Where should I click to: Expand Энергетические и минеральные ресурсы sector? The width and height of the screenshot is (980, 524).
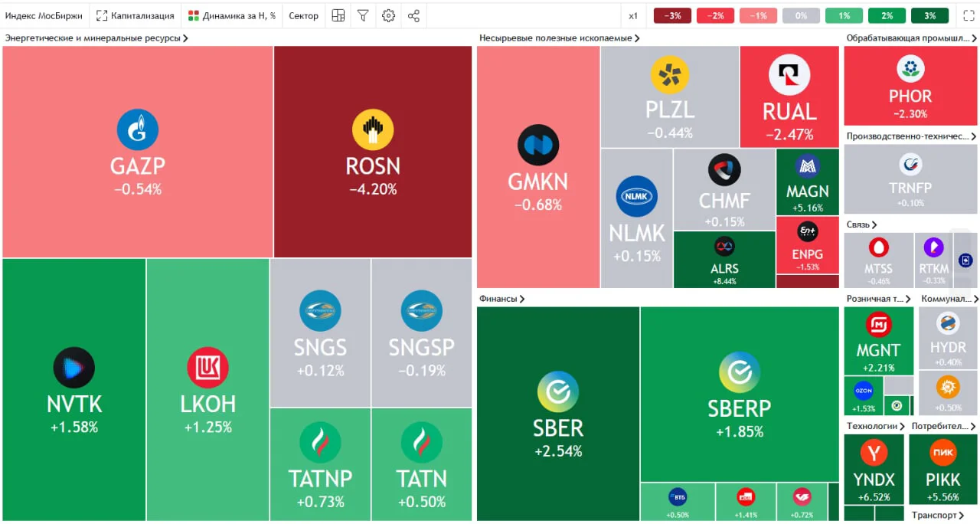pos(96,38)
